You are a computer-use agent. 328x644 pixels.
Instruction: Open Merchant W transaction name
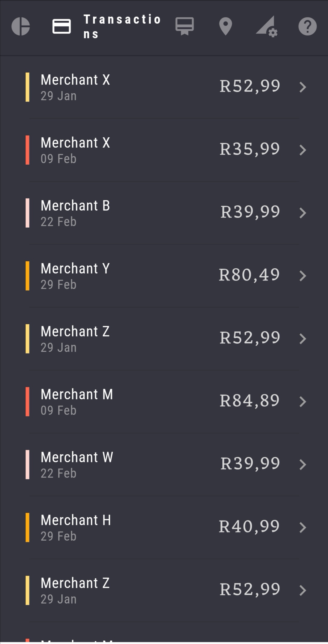point(77,457)
